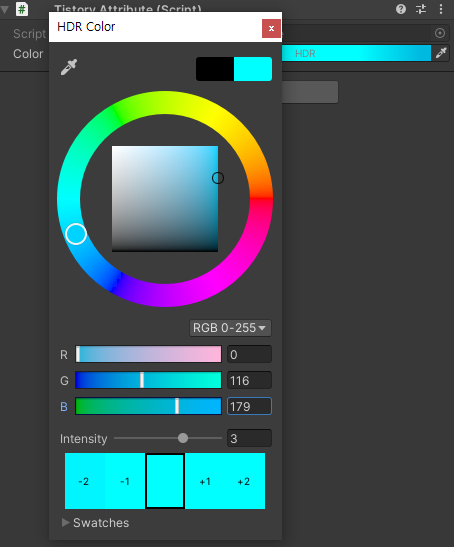Collapse the Tistory Attribute component foldout
The height and width of the screenshot is (547, 454).
[5, 9]
